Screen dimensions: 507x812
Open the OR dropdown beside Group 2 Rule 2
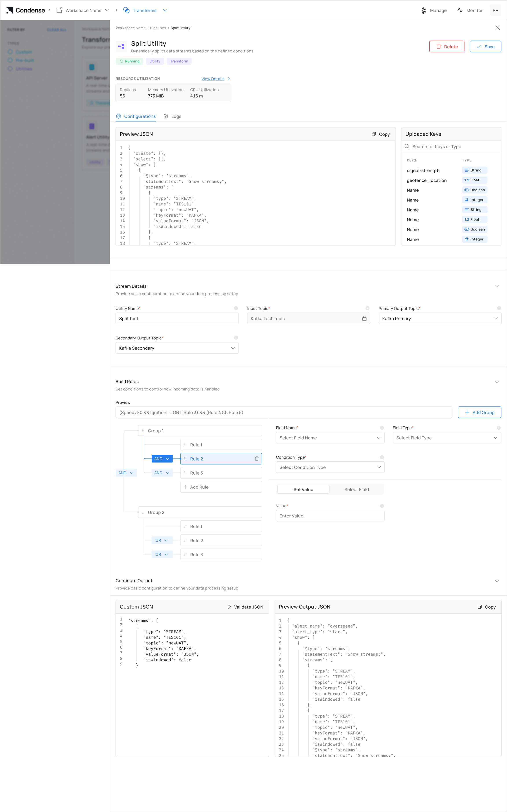(162, 541)
